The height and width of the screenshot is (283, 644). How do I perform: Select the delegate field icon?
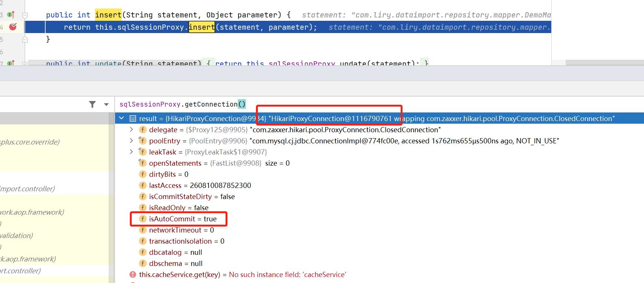(x=142, y=130)
